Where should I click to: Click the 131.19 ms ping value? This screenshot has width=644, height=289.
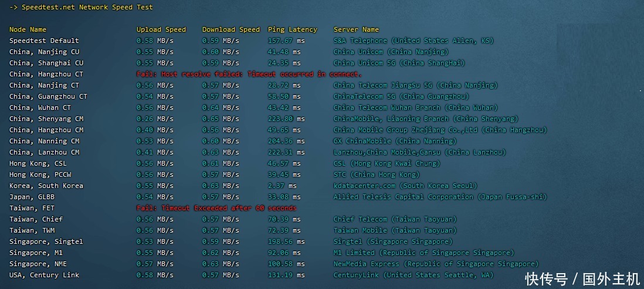tap(286, 275)
